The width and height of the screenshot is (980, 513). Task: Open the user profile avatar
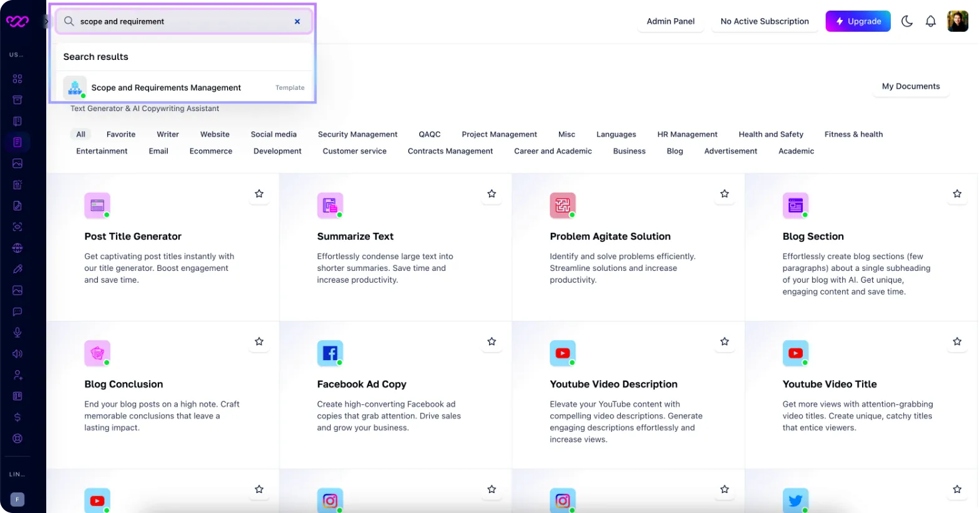pos(958,21)
